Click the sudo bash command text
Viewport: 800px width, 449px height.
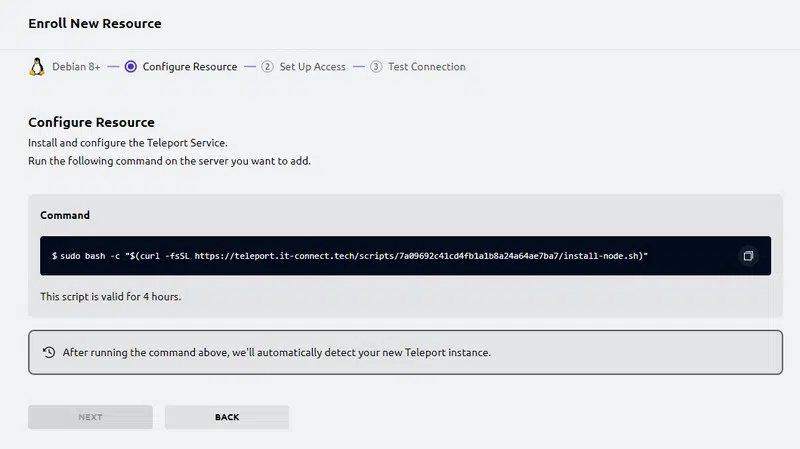coord(110,256)
